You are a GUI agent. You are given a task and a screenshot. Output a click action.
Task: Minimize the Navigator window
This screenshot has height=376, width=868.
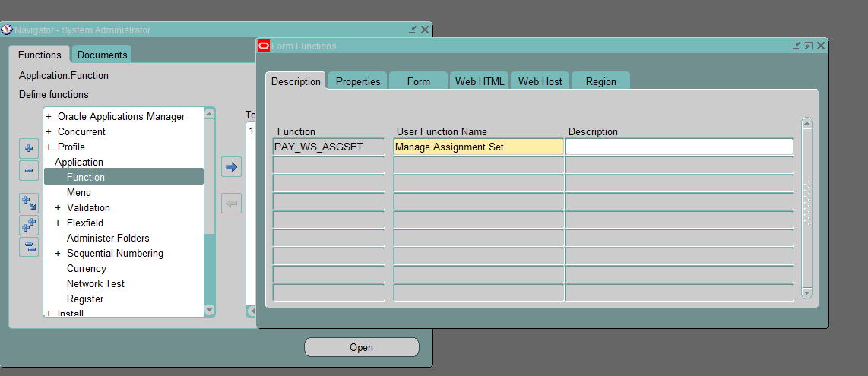[x=413, y=30]
